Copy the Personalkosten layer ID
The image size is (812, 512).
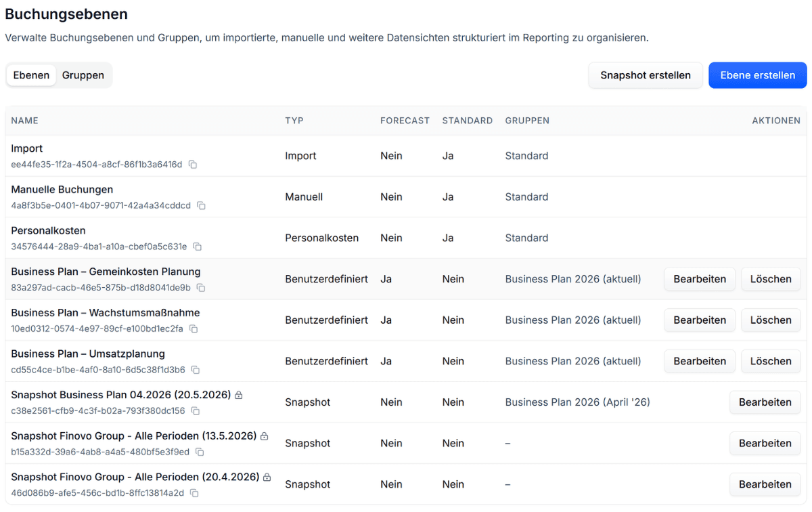(198, 247)
